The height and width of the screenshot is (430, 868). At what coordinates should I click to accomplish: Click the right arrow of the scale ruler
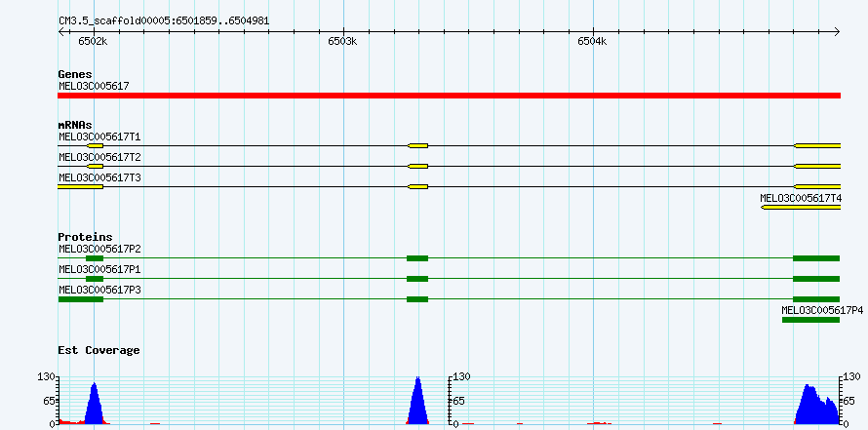(837, 31)
